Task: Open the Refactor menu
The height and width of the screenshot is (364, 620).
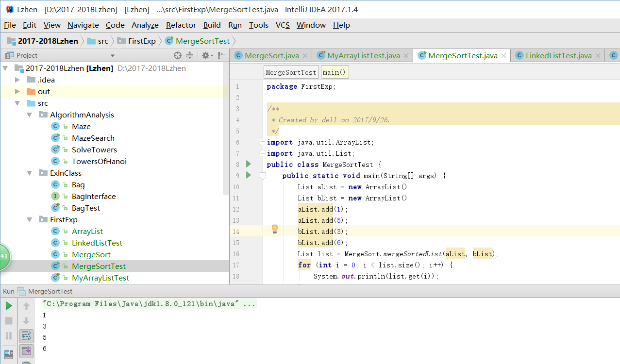Action: (x=181, y=25)
